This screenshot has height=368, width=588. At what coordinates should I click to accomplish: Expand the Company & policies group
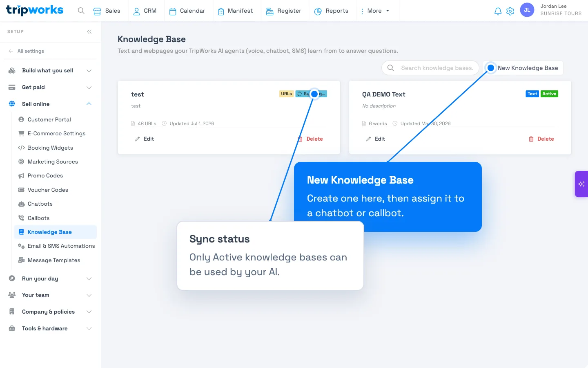click(x=50, y=312)
